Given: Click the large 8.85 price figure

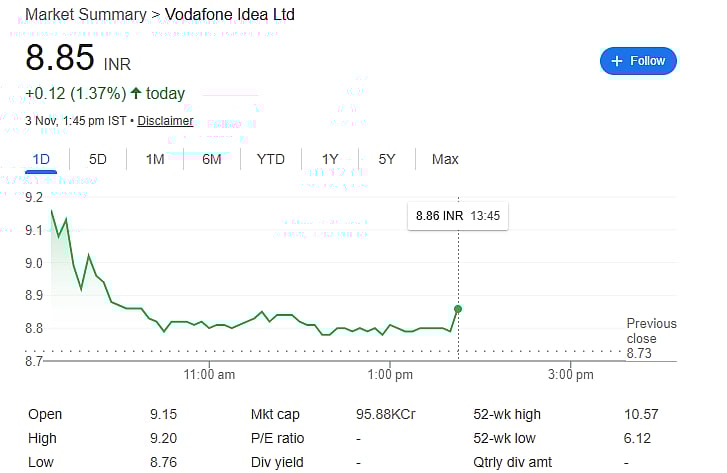Looking at the screenshot, I should [x=60, y=58].
